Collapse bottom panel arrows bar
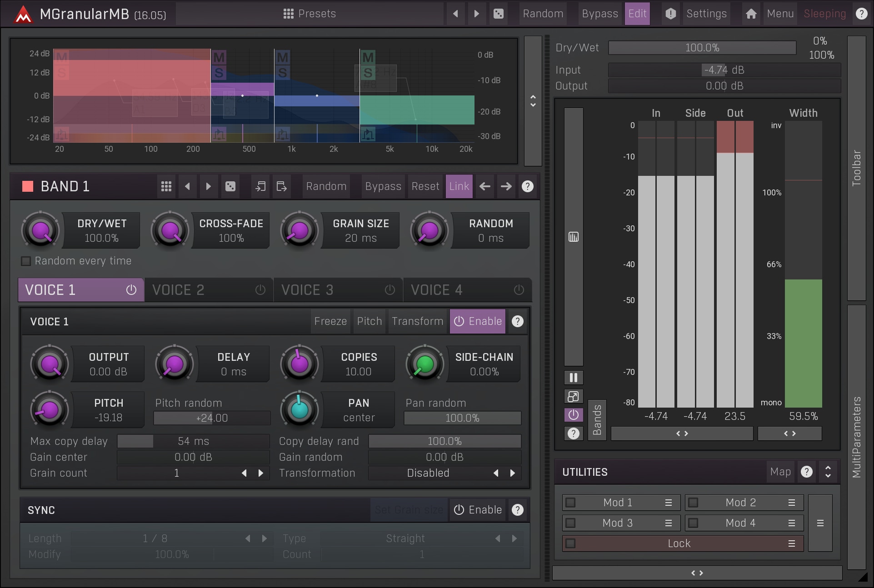The height and width of the screenshot is (588, 874). click(697, 573)
